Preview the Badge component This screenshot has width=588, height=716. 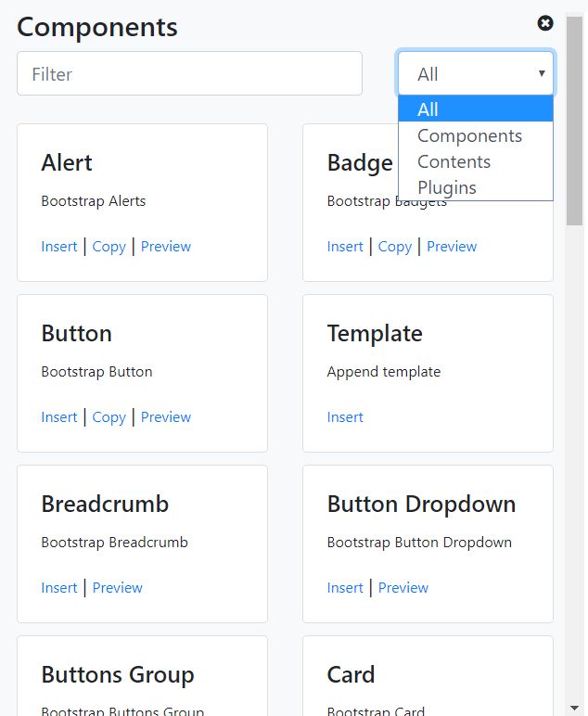pyautogui.click(x=452, y=247)
